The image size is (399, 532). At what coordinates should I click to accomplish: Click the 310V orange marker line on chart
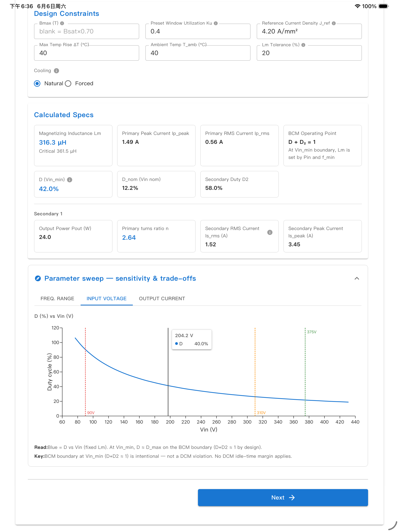tap(255, 372)
